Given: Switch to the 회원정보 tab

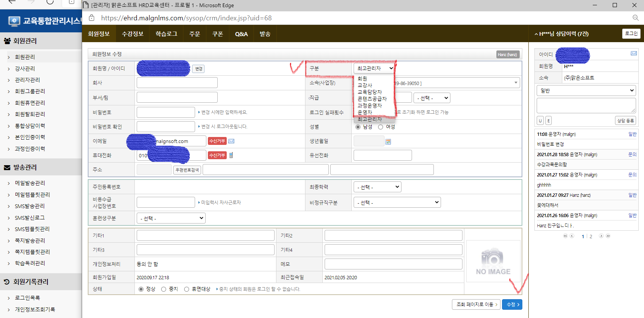Looking at the screenshot, I should 99,34.
